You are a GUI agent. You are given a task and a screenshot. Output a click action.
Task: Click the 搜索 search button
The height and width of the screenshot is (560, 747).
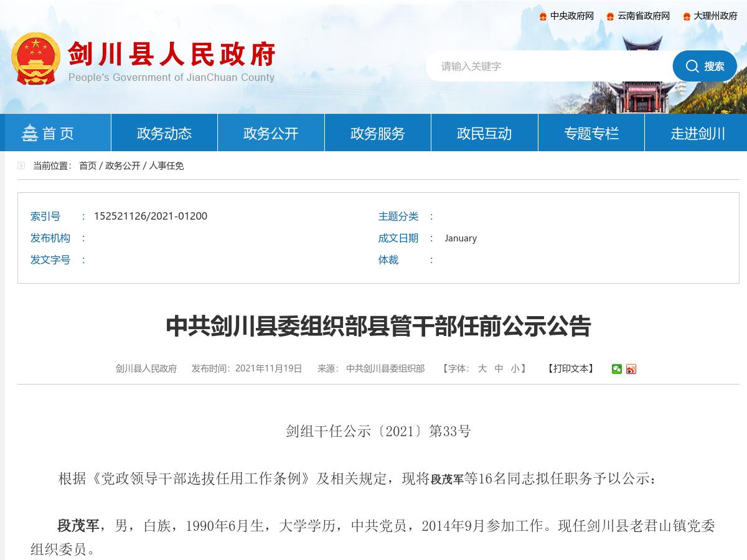[x=705, y=66]
